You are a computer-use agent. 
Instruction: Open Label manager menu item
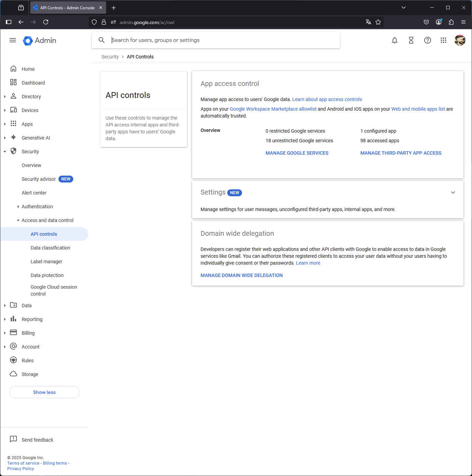point(46,262)
